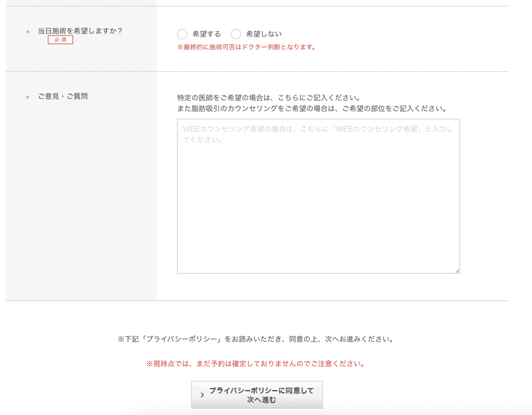Click the arrow icon inside the agreement button
Screen dimensions: 532x415
click(202, 395)
